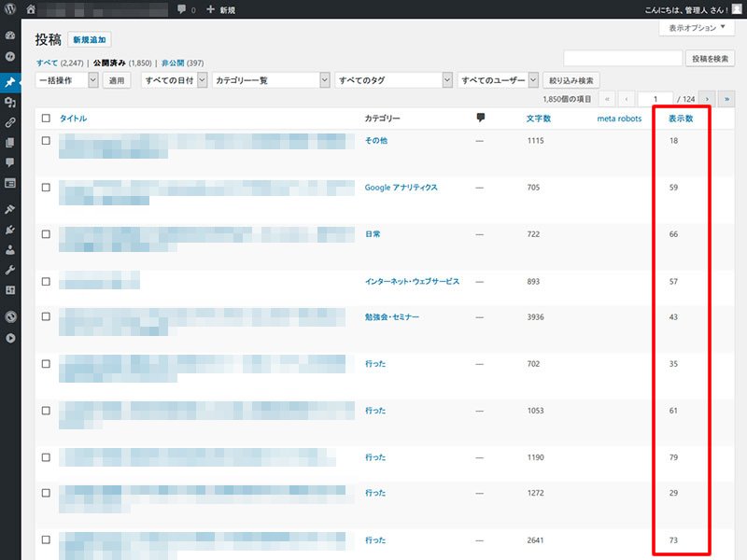Viewport: 747px width, 560px height.
Task: Switch to the 非公開 posts filter
Action: click(x=173, y=63)
